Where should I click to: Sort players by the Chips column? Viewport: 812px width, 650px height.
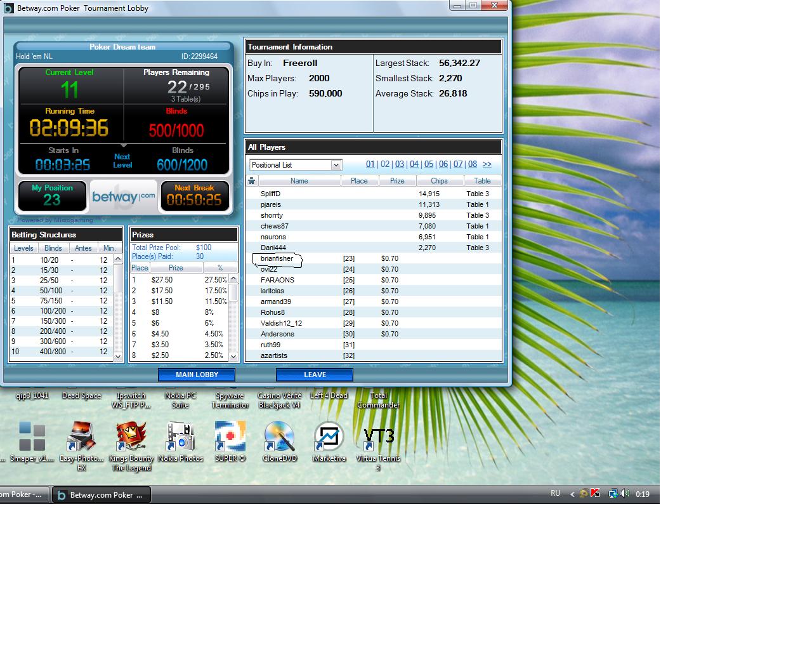coord(439,181)
